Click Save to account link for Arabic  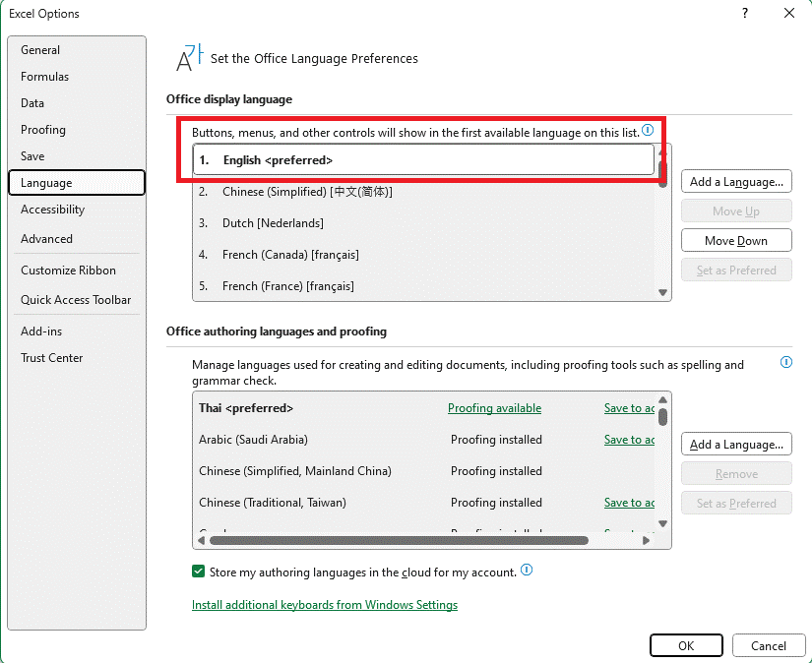pyautogui.click(x=629, y=439)
